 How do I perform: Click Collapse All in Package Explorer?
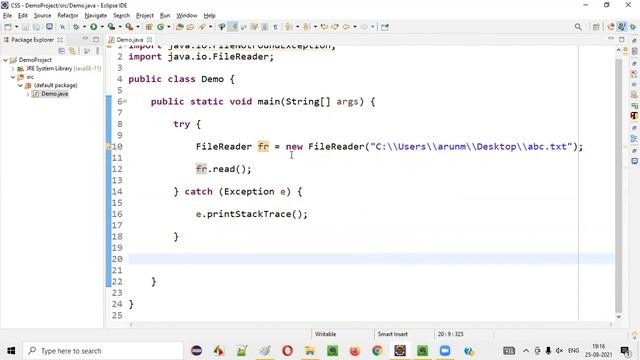62,51
